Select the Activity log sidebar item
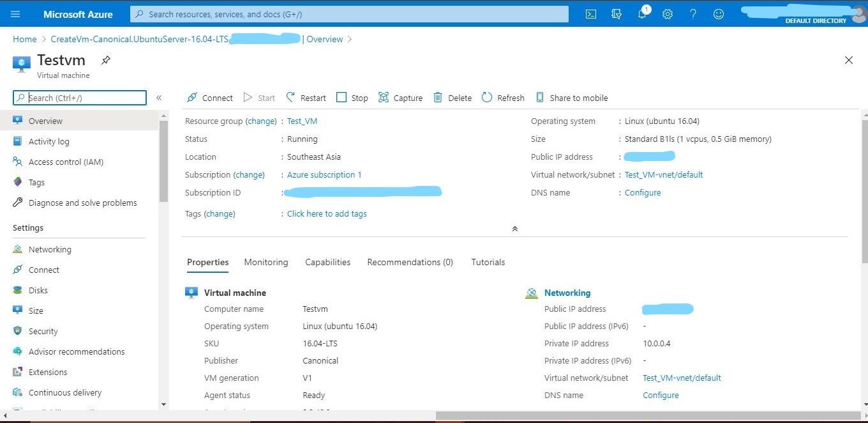868x423 pixels. [x=50, y=141]
